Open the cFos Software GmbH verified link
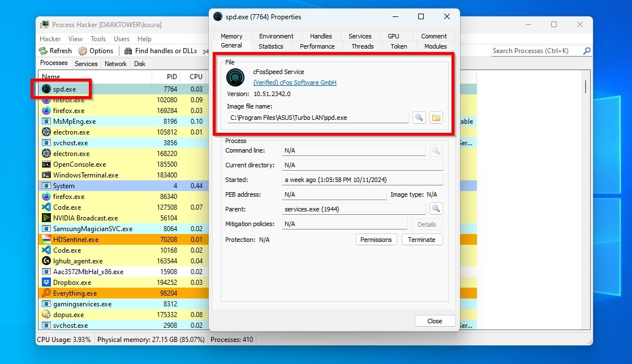The image size is (632, 364). coord(295,83)
